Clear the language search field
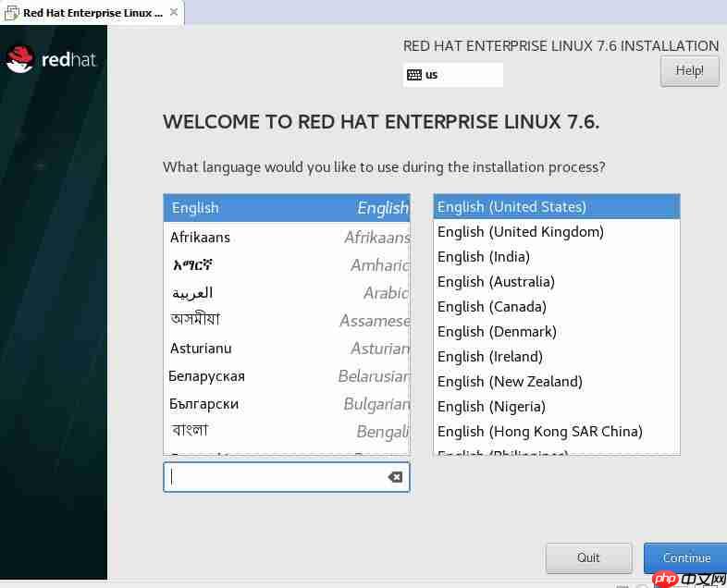The width and height of the screenshot is (727, 588). 395,477
